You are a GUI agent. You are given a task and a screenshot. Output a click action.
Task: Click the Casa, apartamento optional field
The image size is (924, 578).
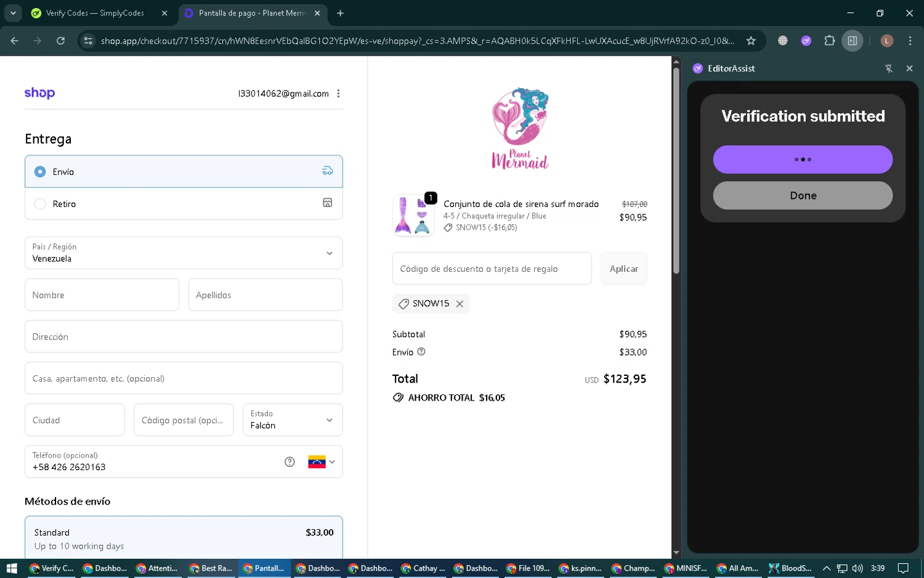pyautogui.click(x=184, y=378)
